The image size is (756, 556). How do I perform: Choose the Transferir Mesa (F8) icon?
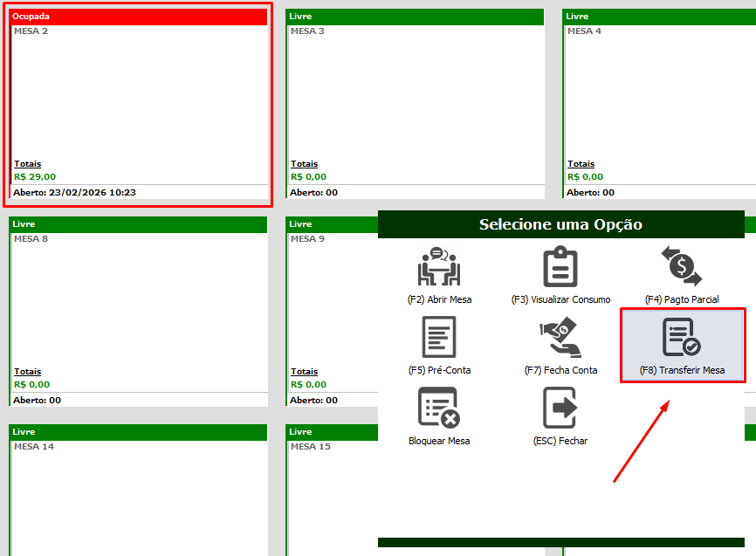tap(681, 338)
